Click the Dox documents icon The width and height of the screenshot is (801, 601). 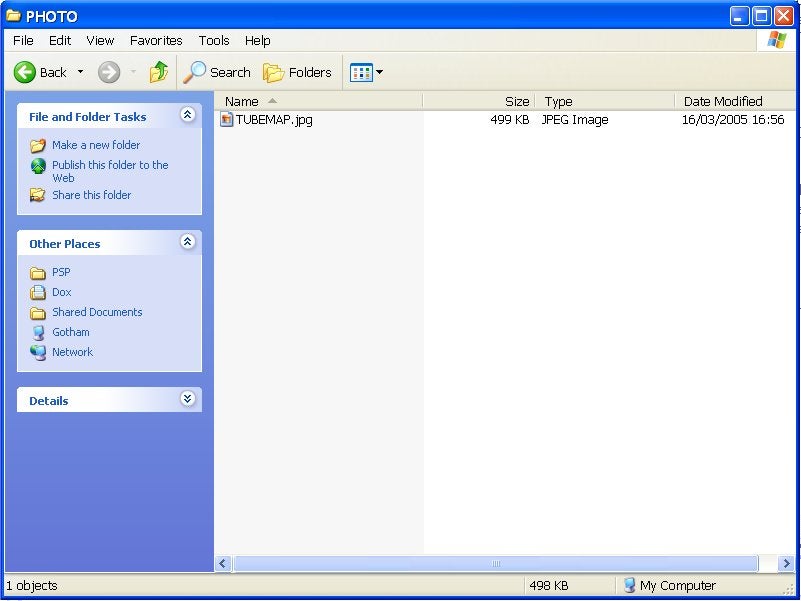click(x=38, y=292)
